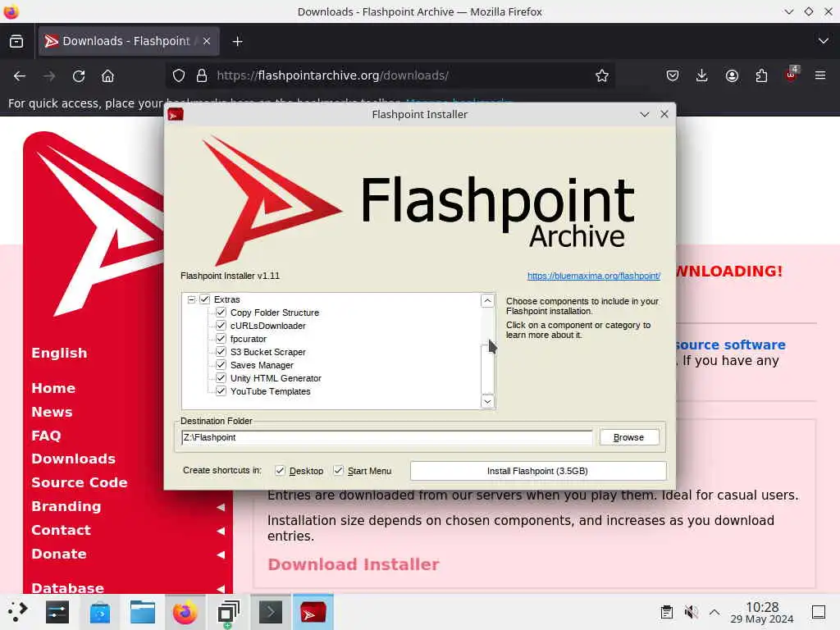Viewport: 840px width, 630px height.
Task: Reload the page in Firefox
Action: click(79, 76)
